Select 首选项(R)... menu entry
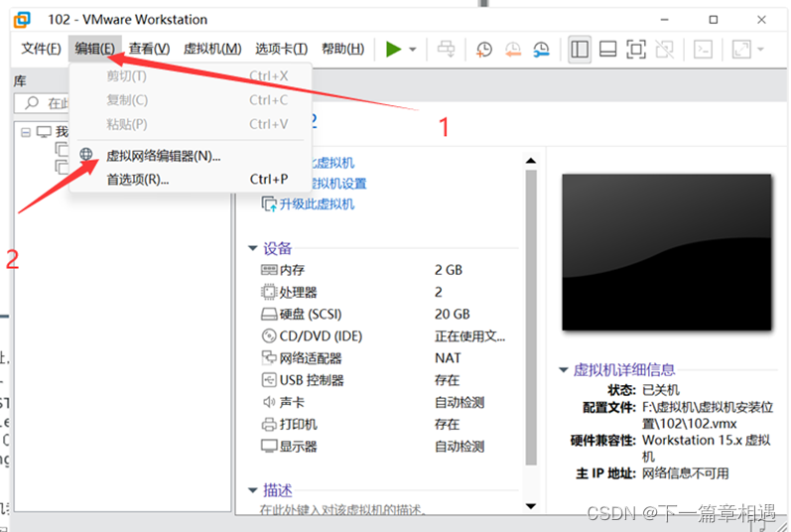Image resolution: width=791 pixels, height=532 pixels. (191, 180)
